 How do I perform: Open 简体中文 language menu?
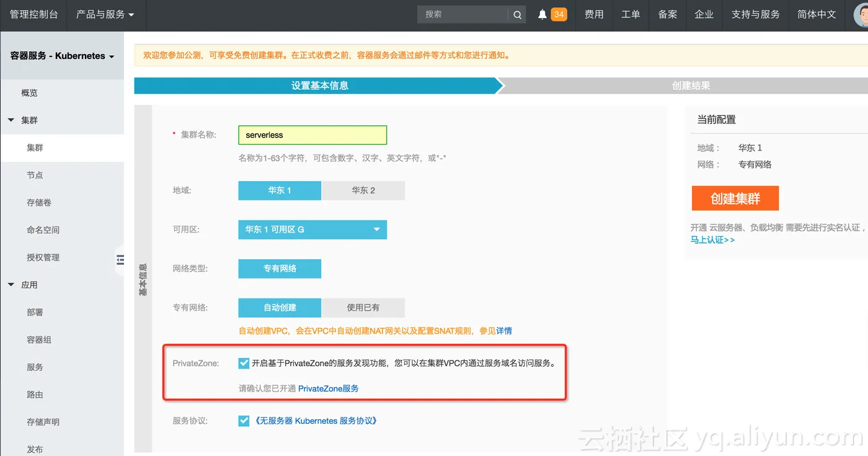click(x=817, y=14)
